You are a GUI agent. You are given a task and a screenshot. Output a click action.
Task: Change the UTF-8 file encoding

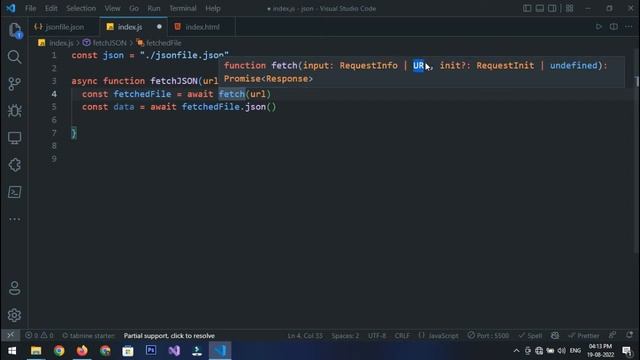pyautogui.click(x=377, y=336)
